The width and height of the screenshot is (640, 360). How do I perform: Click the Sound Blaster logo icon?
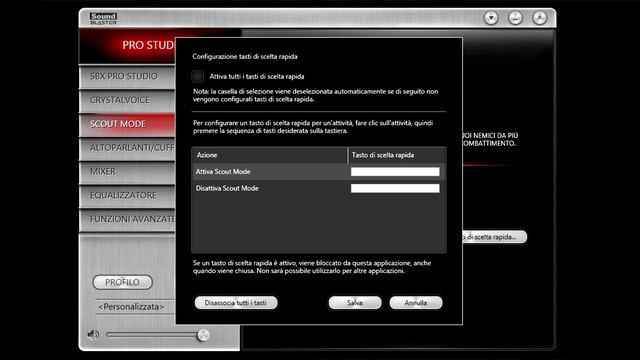tap(103, 18)
